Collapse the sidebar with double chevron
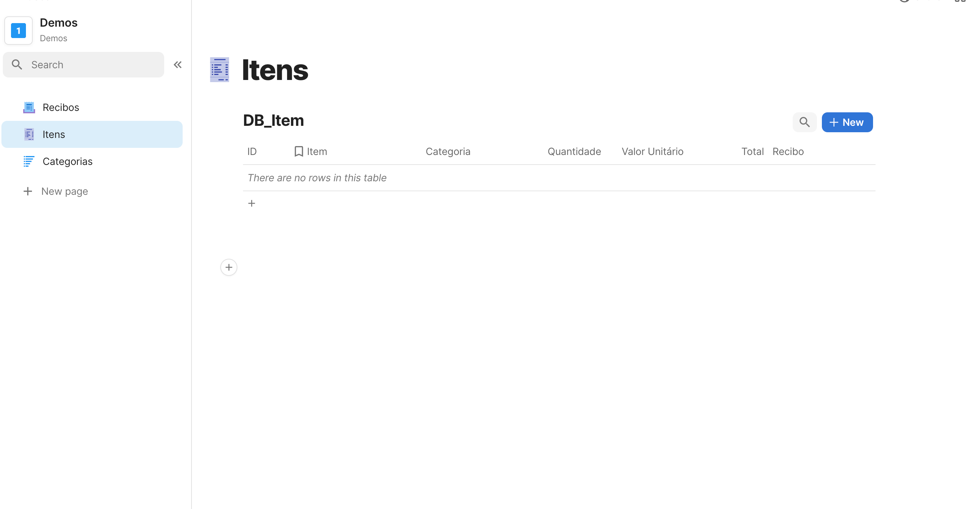The height and width of the screenshot is (509, 980). pos(178,65)
